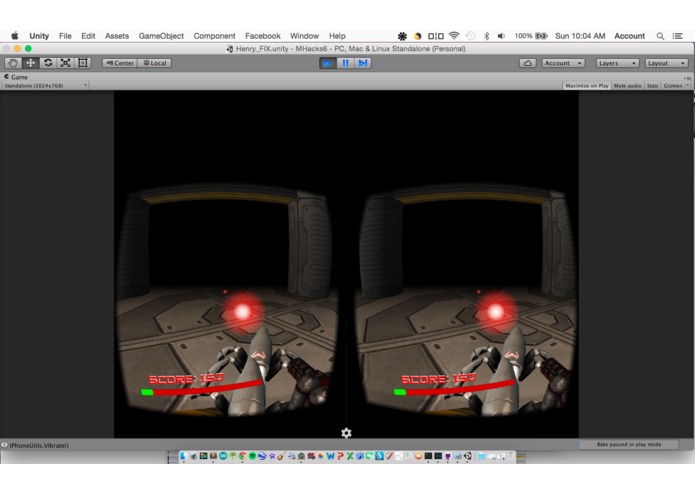Open the File menu
695x494 pixels.
pyautogui.click(x=65, y=36)
